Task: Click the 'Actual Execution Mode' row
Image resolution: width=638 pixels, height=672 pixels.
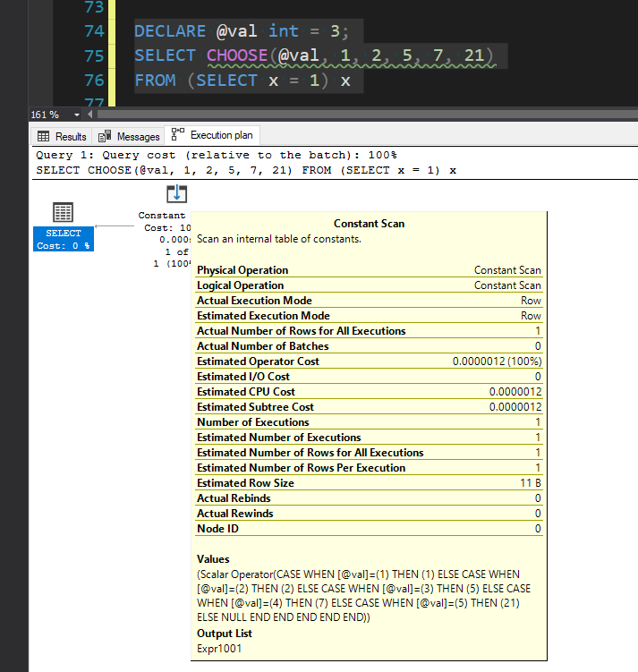Action: (369, 301)
